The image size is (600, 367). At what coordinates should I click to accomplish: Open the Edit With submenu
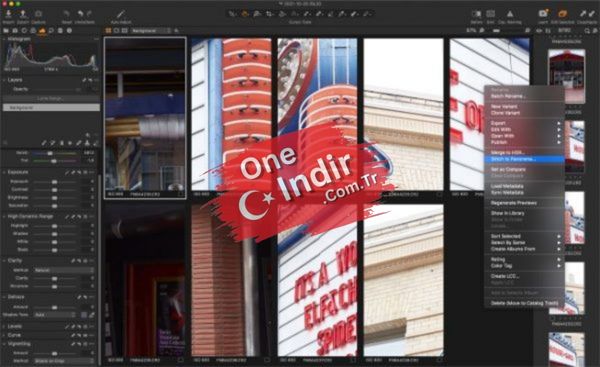524,130
